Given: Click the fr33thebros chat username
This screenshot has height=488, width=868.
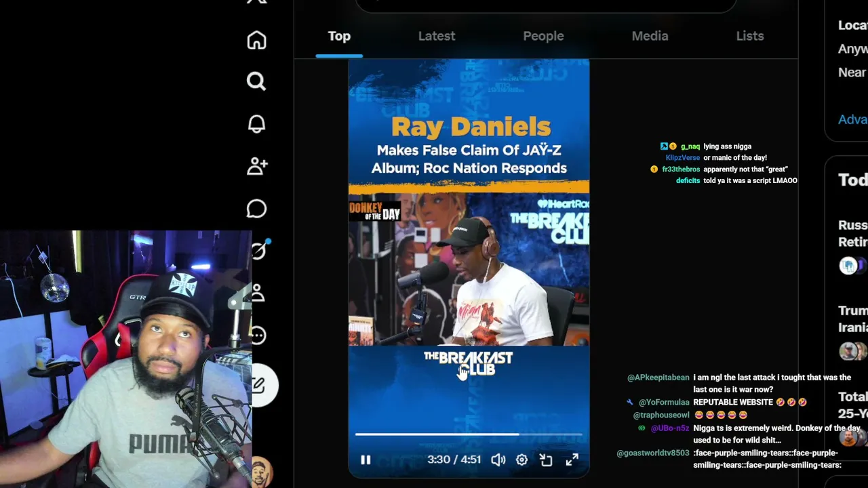Looking at the screenshot, I should [681, 169].
